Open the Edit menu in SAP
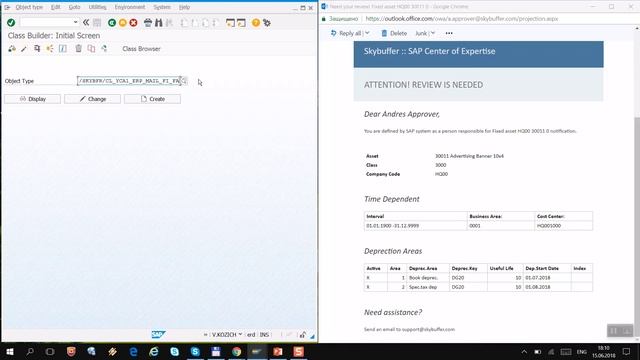 point(56,7)
